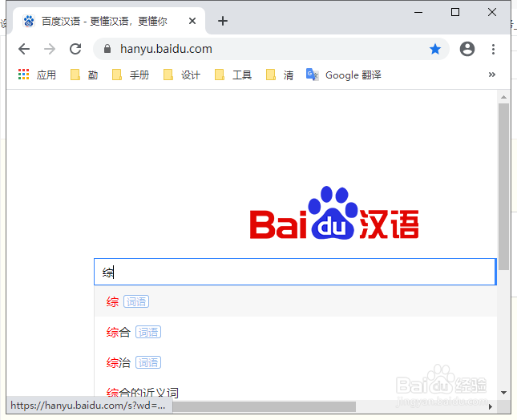Open the 工具 bookmark folder
Image resolution: width=517 pixels, height=420 pixels.
233,75
